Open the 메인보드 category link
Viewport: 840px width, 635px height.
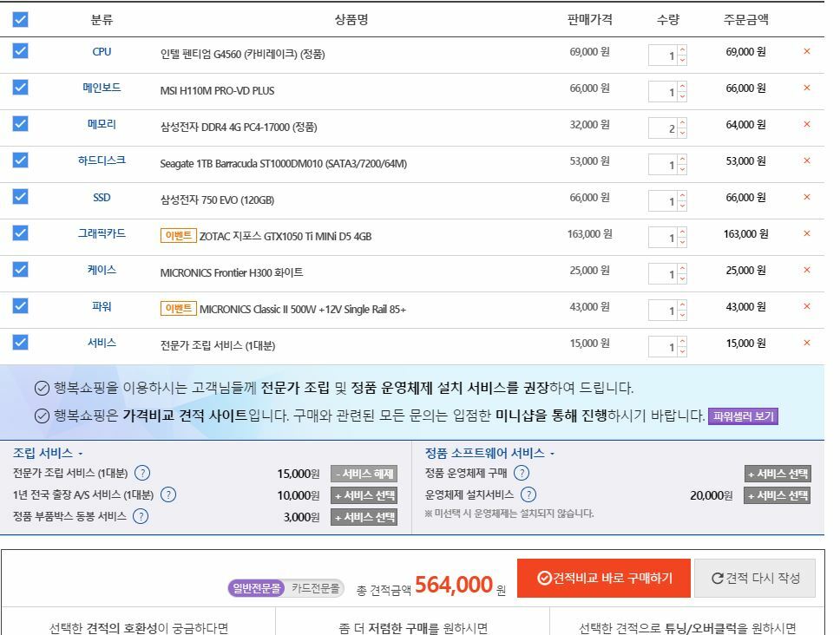click(102, 88)
